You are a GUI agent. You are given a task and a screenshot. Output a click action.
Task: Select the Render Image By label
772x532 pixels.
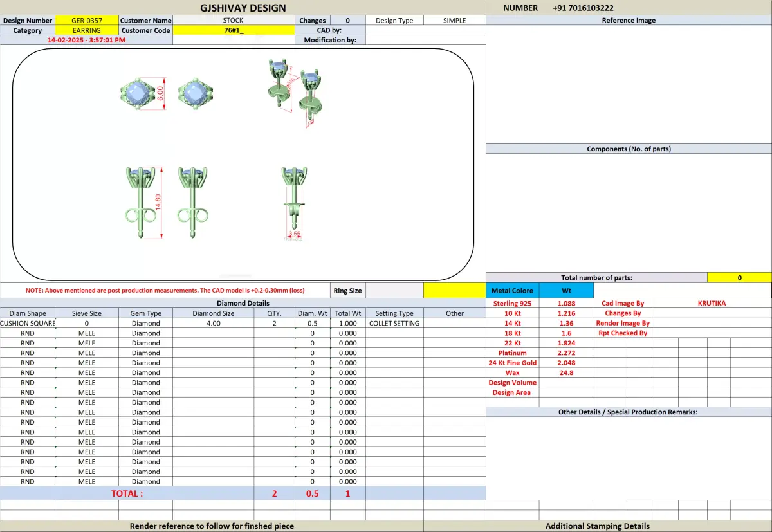click(x=623, y=323)
